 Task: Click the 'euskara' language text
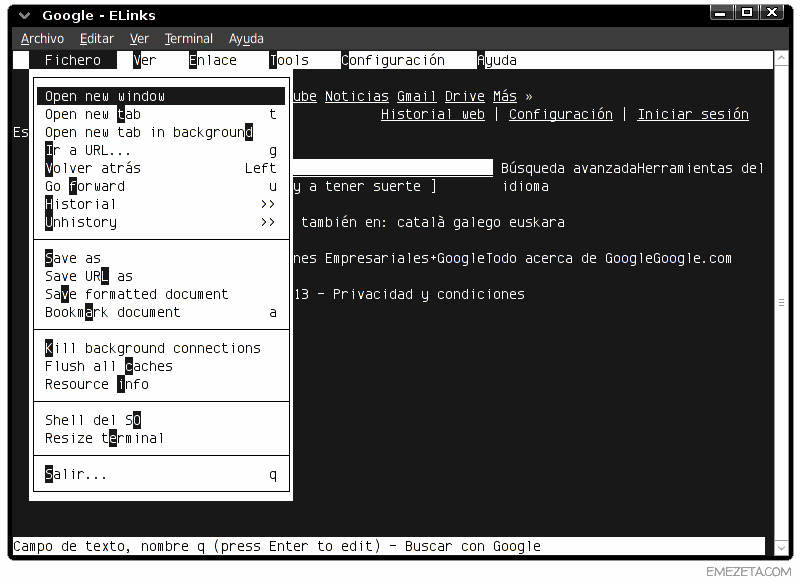537,222
